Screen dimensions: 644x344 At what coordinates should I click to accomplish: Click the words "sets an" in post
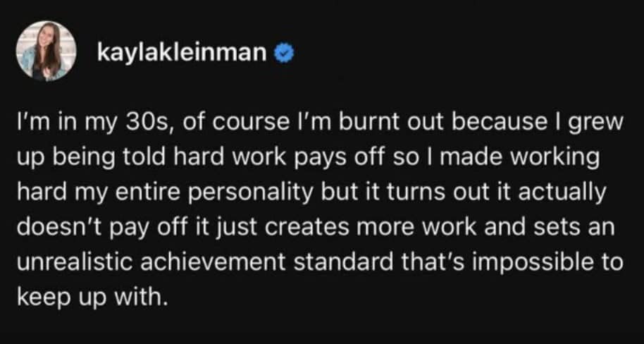pyautogui.click(x=578, y=228)
